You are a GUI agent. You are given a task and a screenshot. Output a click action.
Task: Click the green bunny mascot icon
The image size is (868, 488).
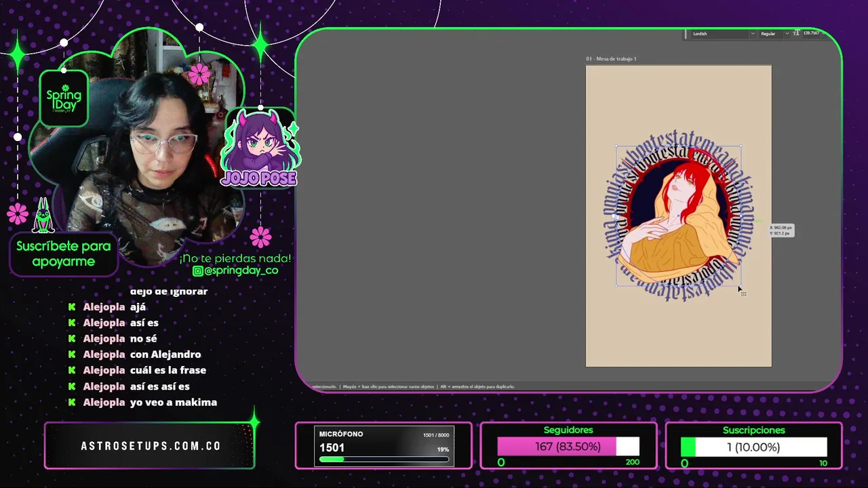click(43, 216)
